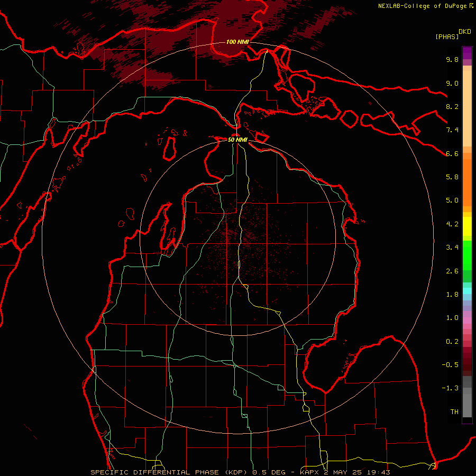The width and height of the screenshot is (476, 476).
Task: Select the -0.5 scale value
Action: click(x=450, y=365)
